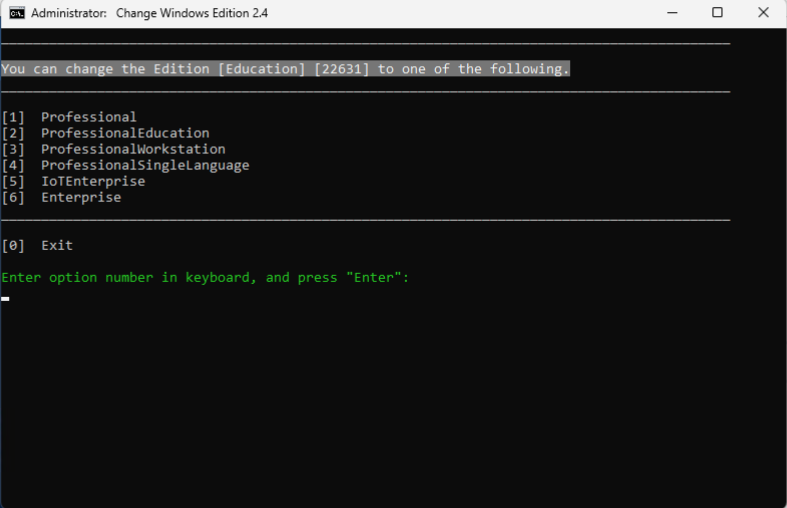Click the window title 'Change Windows Edition 2.4'

[x=192, y=13]
